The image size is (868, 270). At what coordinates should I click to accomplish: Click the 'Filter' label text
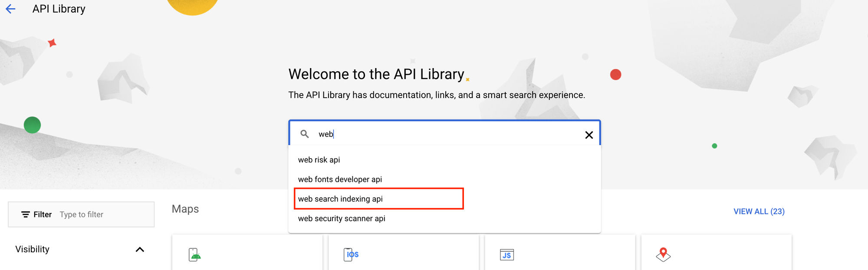(43, 214)
